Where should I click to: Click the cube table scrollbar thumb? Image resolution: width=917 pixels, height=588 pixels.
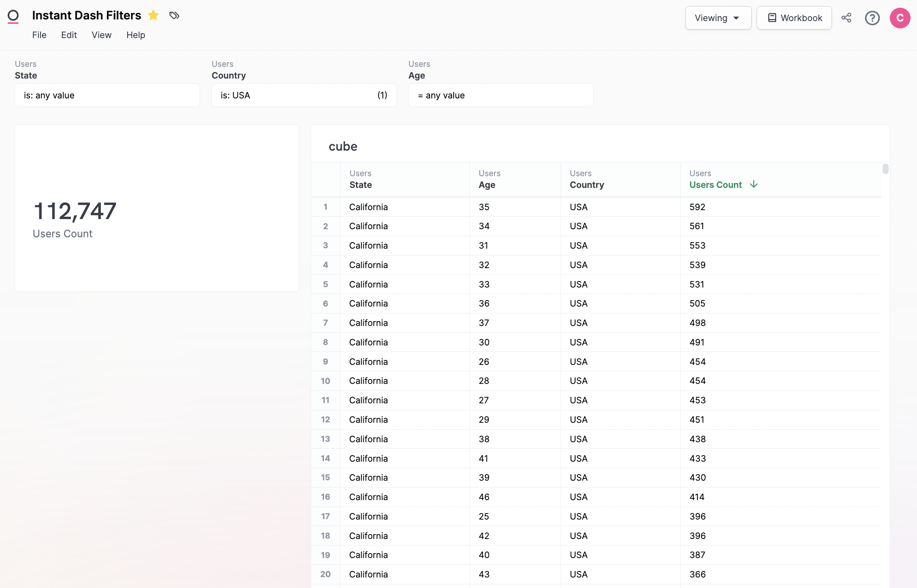[x=885, y=169]
